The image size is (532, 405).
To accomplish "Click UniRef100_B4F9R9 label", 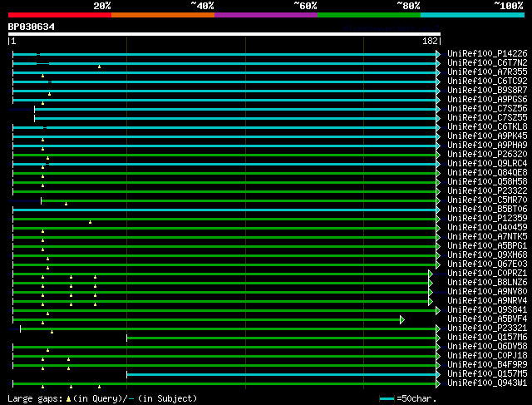I will 487,365.
